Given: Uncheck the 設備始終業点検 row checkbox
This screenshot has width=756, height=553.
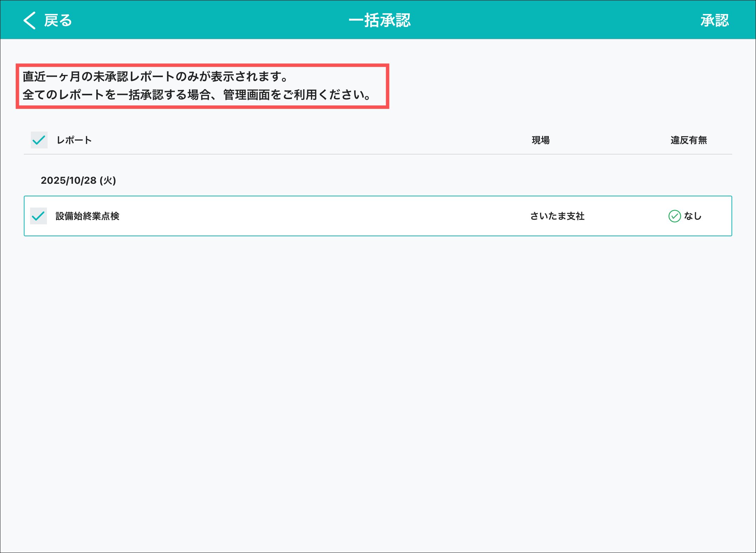Looking at the screenshot, I should 38,216.
